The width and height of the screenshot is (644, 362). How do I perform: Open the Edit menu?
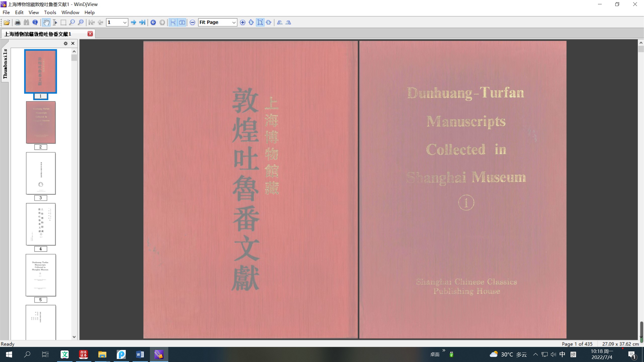19,12
